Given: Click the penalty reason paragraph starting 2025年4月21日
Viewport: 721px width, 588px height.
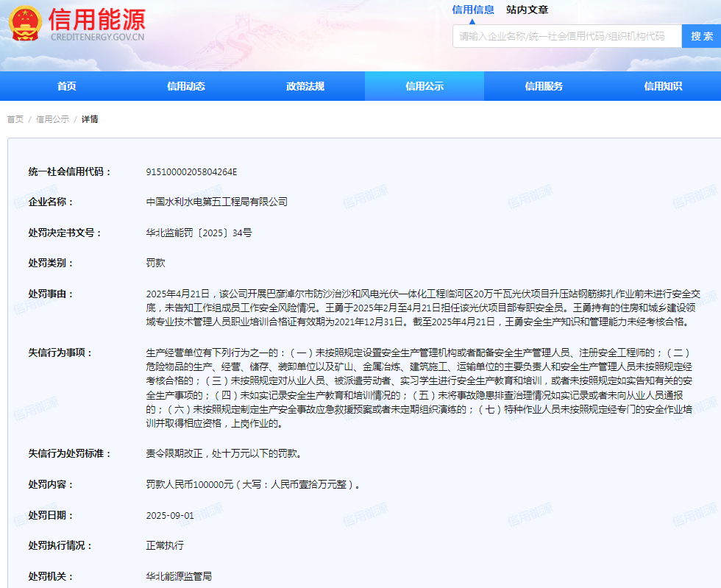Looking at the screenshot, I should (423, 308).
